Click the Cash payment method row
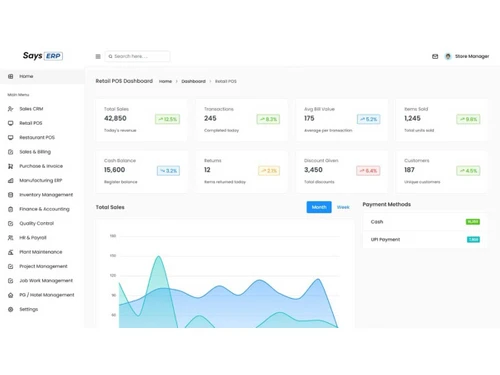Viewport: 500px width, 375px height. 425,222
